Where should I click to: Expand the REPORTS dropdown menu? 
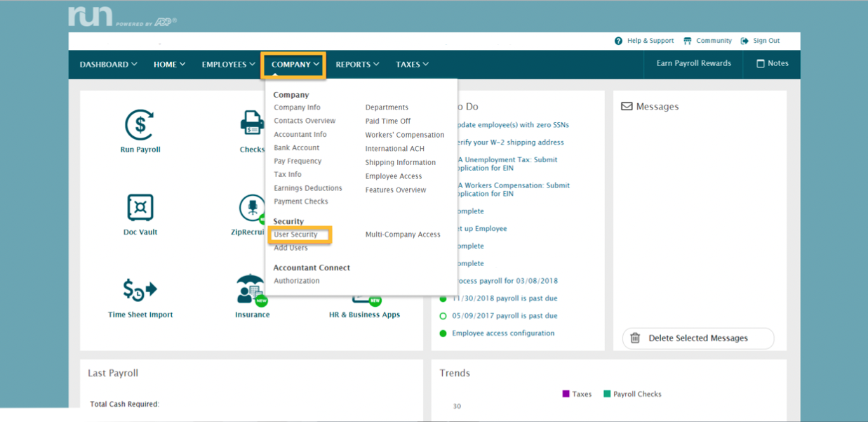pyautogui.click(x=356, y=64)
